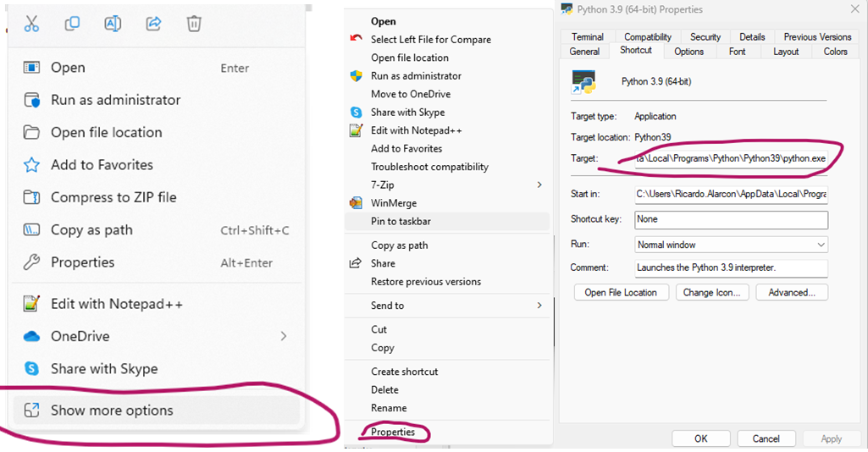Click the Cut scissors icon
The width and height of the screenshot is (868, 452).
coord(31,24)
